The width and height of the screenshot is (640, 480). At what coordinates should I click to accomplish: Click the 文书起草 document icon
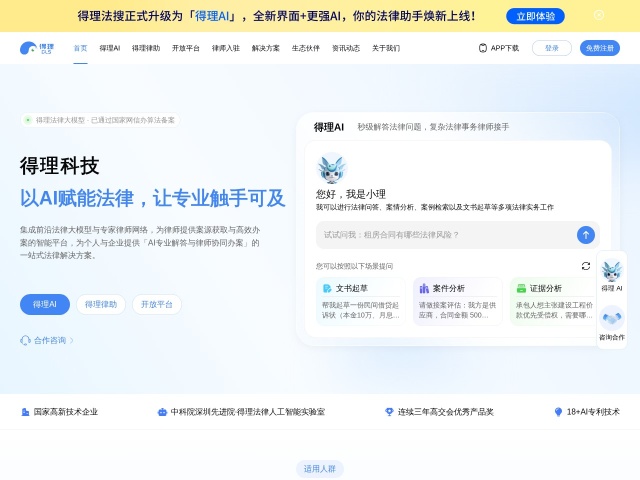pyautogui.click(x=327, y=288)
